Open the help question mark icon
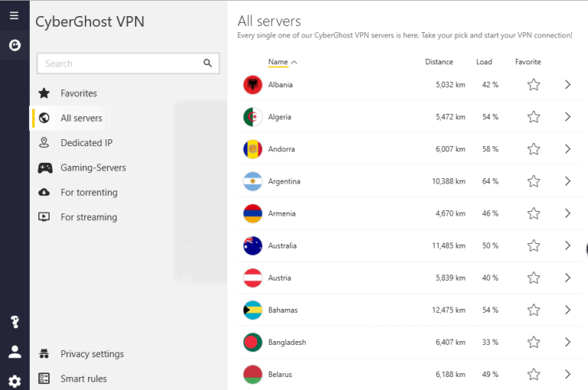The image size is (588, 390). tap(14, 322)
